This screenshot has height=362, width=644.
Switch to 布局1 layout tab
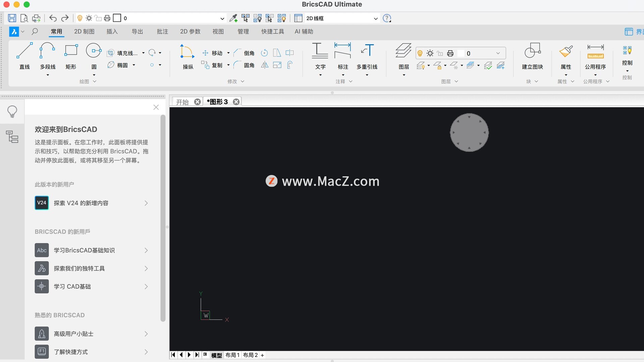coord(232,355)
